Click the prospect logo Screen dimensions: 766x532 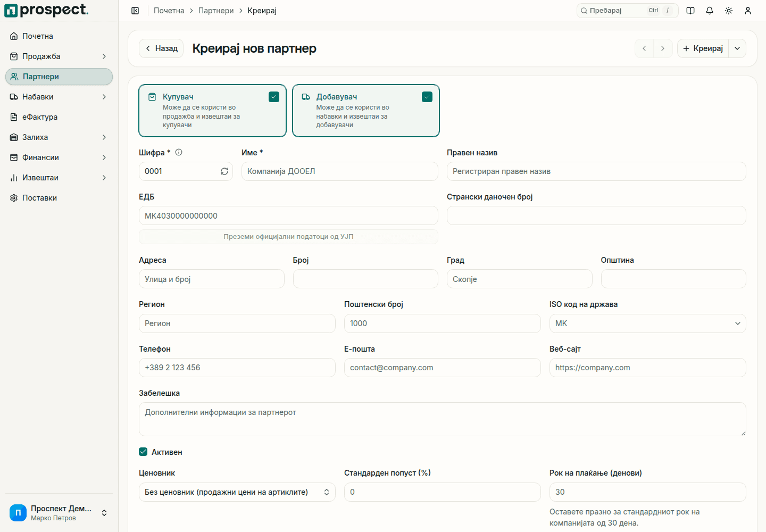click(x=47, y=10)
